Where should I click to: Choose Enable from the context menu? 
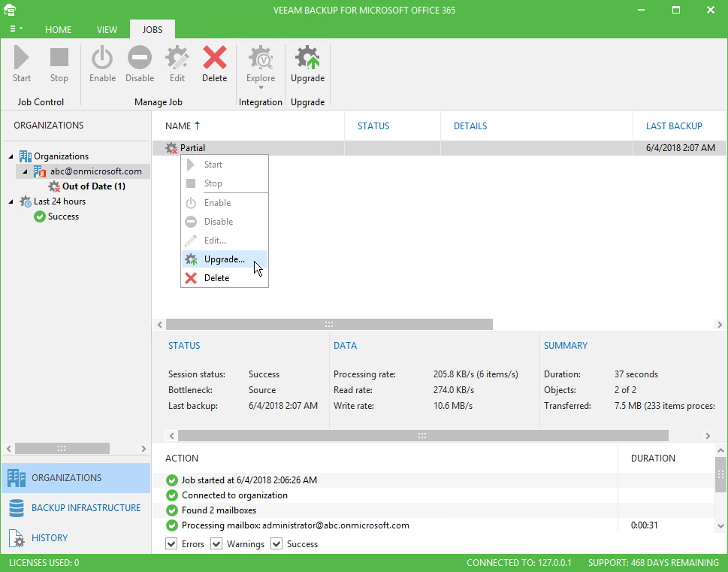pyautogui.click(x=225, y=203)
